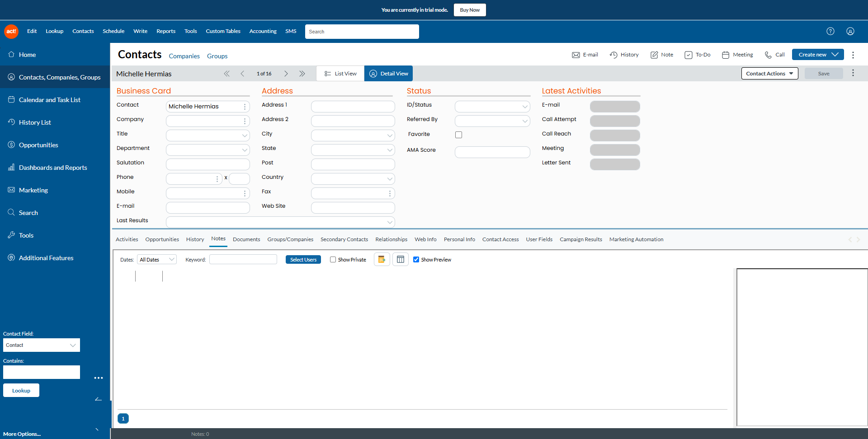Image resolution: width=868 pixels, height=439 pixels.
Task: Switch to the Documents tab
Action: pos(246,239)
